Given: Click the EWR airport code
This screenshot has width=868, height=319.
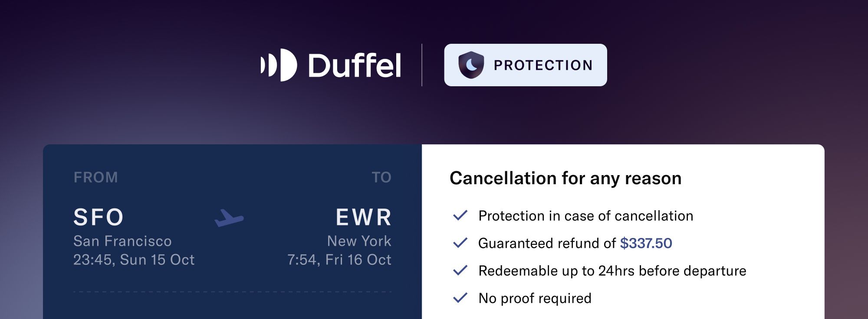Looking at the screenshot, I should pyautogui.click(x=364, y=217).
